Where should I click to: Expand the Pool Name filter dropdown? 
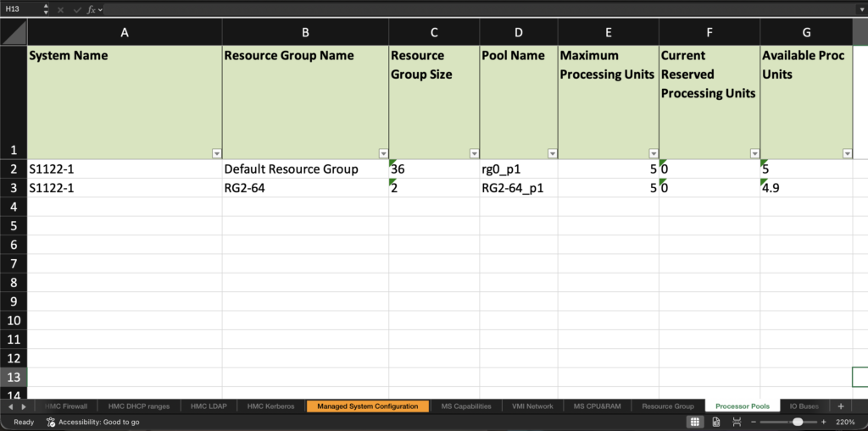point(552,153)
